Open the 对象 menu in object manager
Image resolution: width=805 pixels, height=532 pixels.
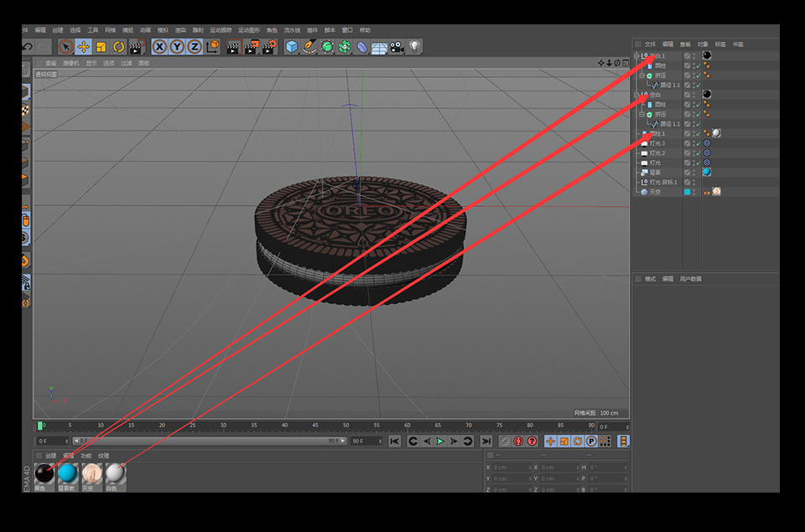click(x=703, y=44)
